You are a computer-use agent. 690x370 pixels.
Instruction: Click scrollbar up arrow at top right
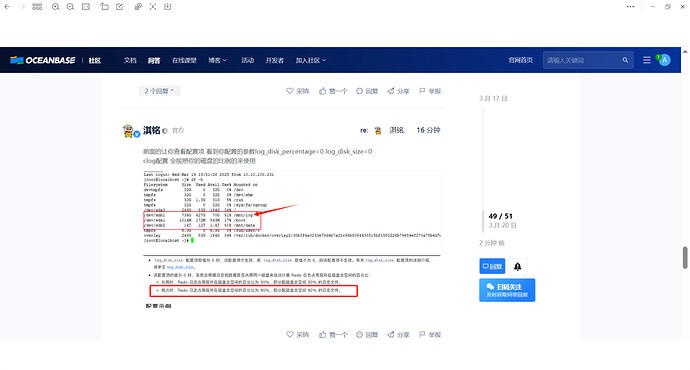685,51
